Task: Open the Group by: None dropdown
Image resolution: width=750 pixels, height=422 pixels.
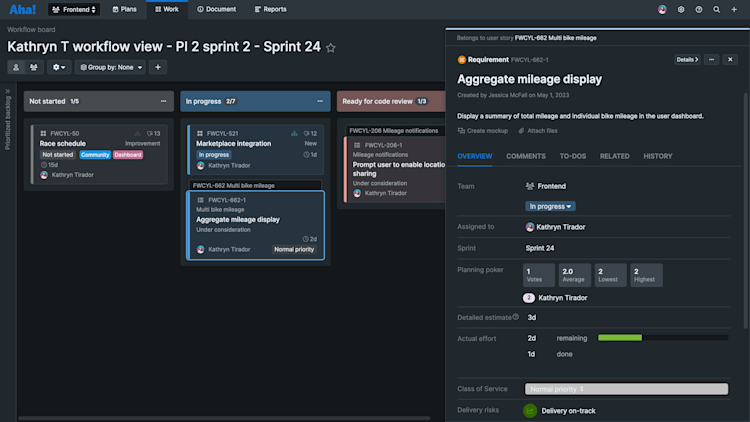Action: 110,67
